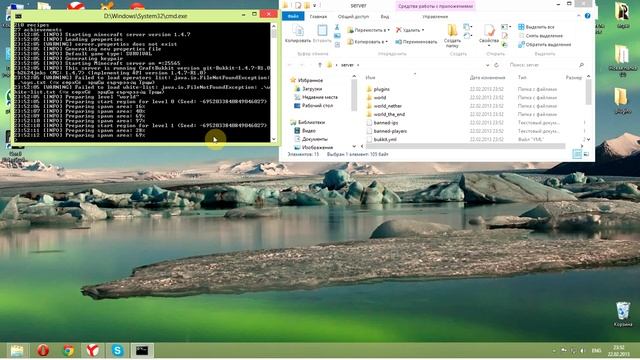
Task: Collapse the Explorer ribbon chevron
Action: click(578, 16)
